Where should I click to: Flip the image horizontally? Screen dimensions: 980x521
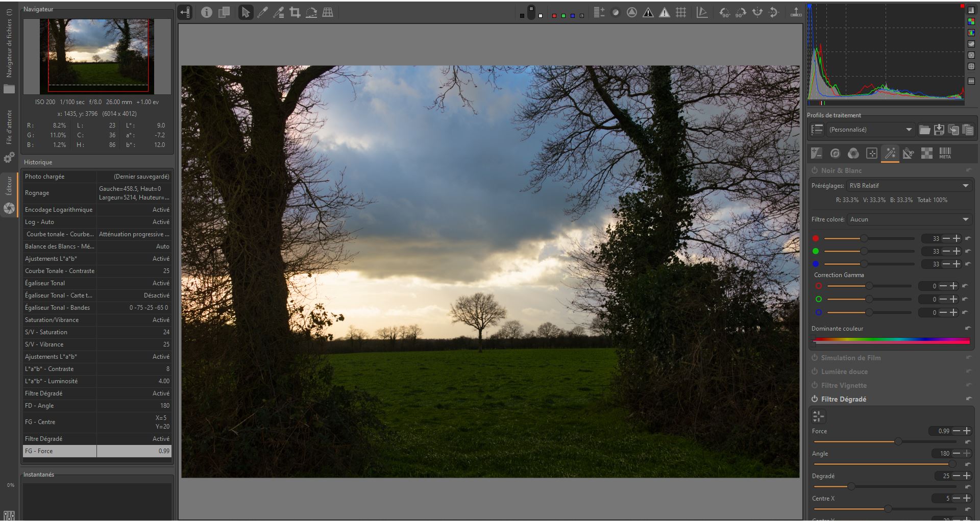point(757,13)
